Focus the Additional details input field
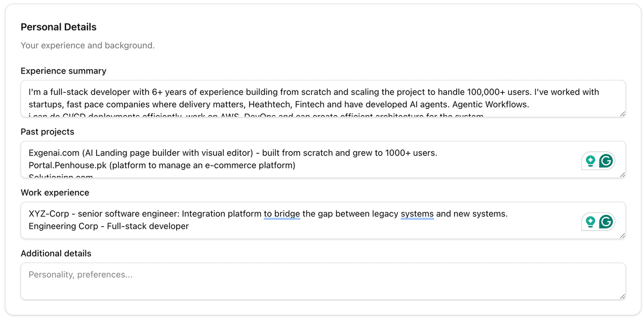 tap(322, 281)
